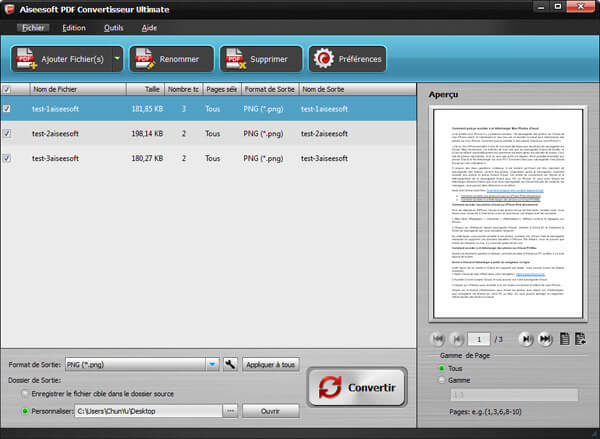Select the test-3aiseesoft file name
This screenshot has height=439, width=600.
click(x=55, y=158)
